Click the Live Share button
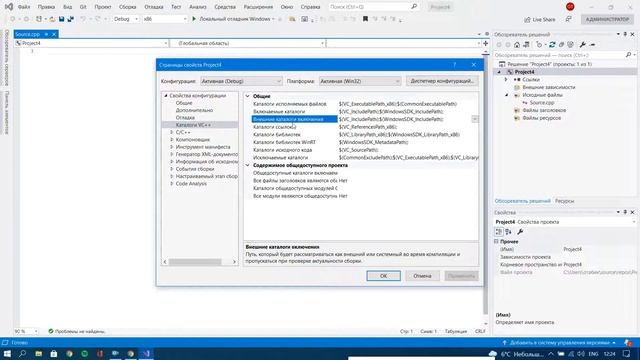The image size is (640, 360). 540,19
